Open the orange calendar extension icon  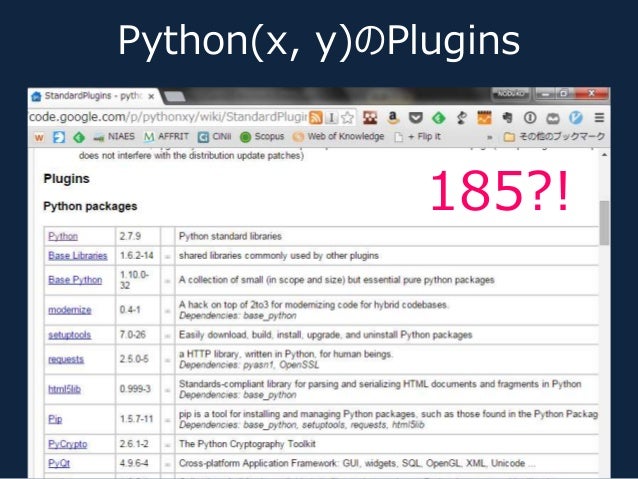click(x=484, y=118)
